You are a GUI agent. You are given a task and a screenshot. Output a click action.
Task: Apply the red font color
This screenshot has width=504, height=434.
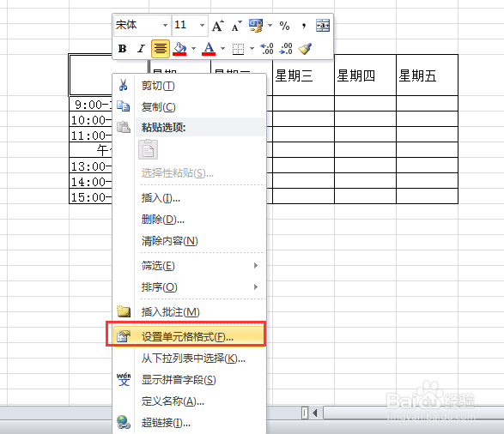(x=209, y=49)
